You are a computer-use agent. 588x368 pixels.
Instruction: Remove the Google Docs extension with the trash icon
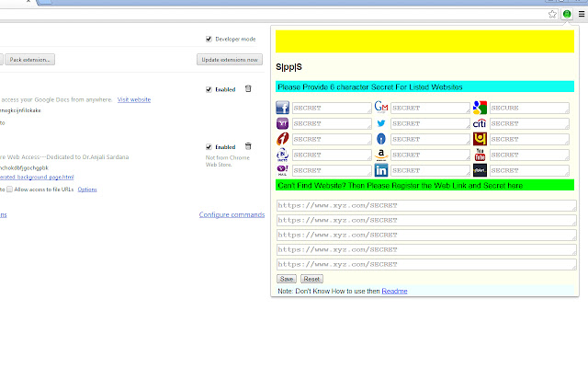pos(248,89)
